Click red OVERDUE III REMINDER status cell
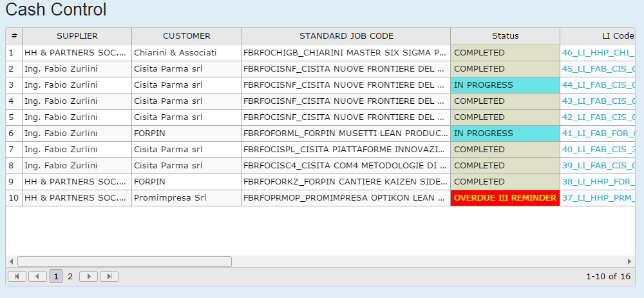This screenshot has height=298, width=644. tap(505, 198)
